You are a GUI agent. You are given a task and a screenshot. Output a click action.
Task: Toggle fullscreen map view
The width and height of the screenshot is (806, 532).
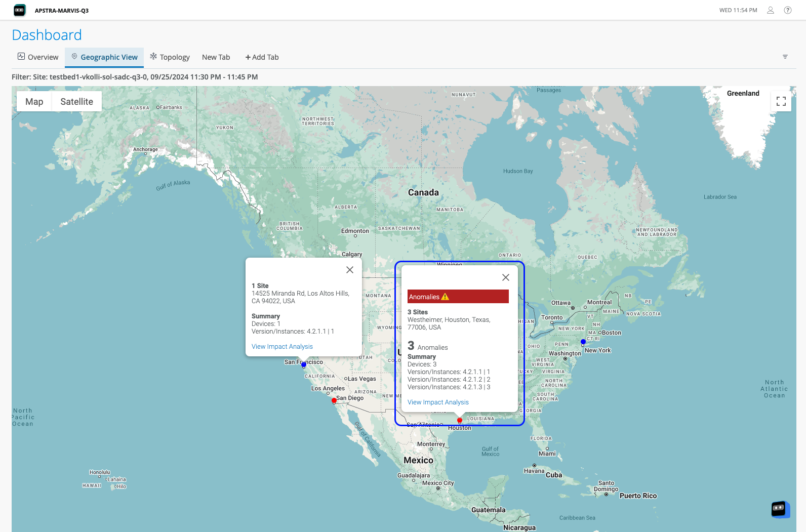781,101
